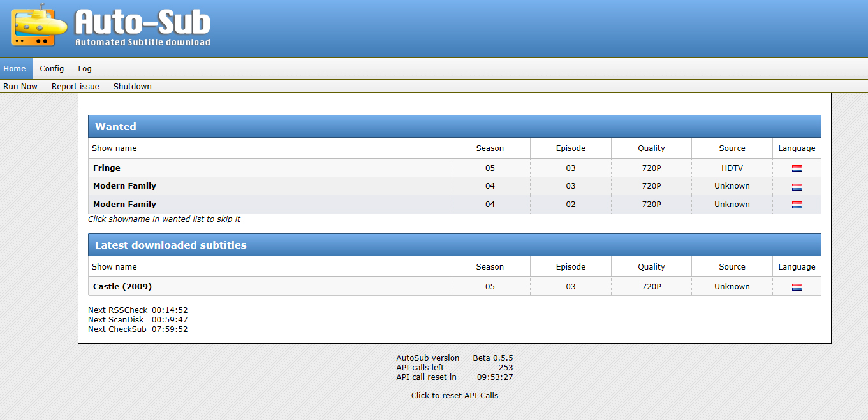Select Castle (2009) in latest downloaded subtitles
Viewport: 868px width, 420px height.
click(122, 287)
